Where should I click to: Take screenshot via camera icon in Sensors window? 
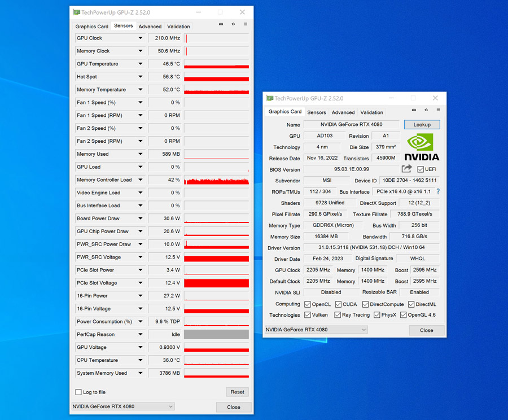[x=221, y=24]
